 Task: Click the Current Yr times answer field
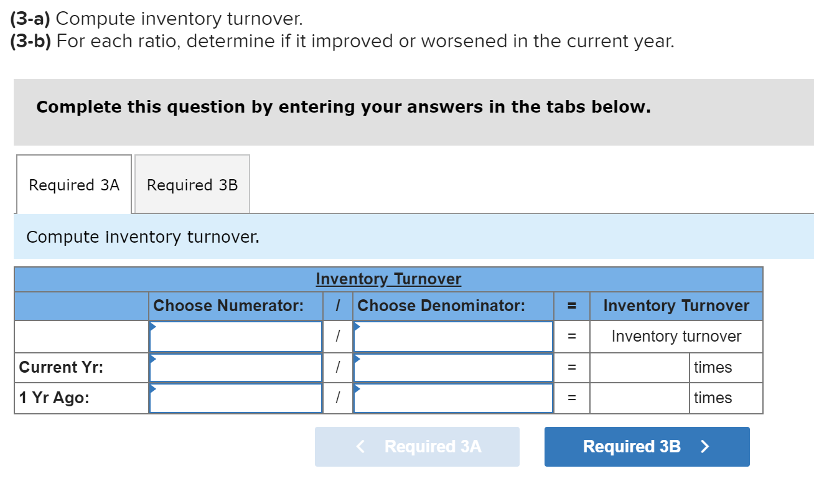click(x=639, y=367)
